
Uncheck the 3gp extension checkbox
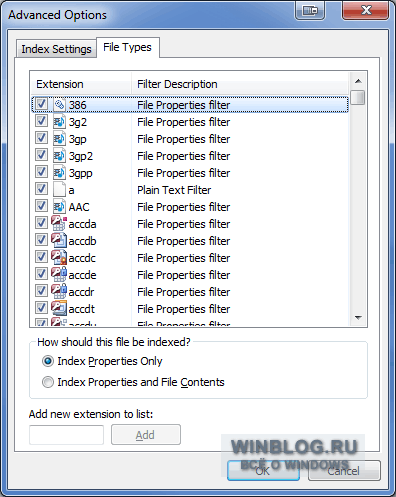pos(41,138)
